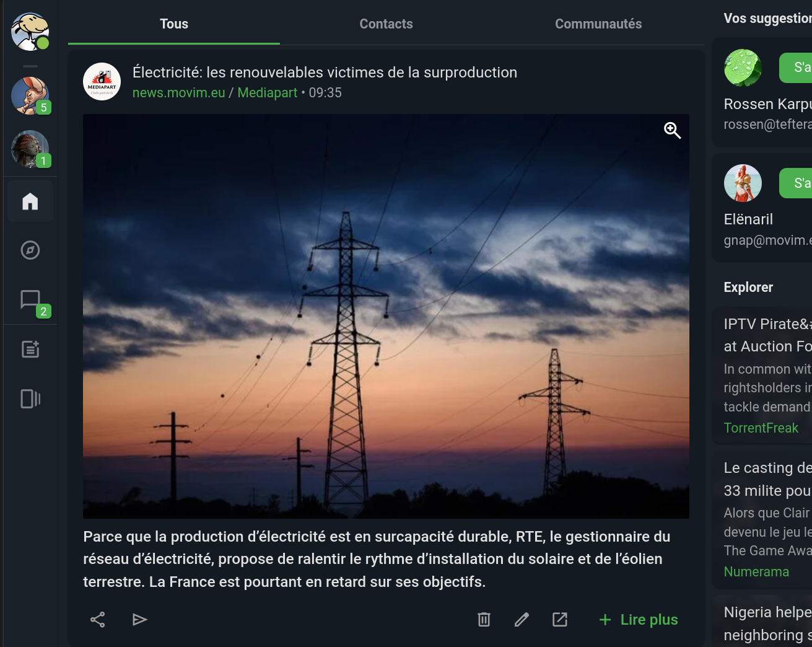Send the post to a contact

pyautogui.click(x=140, y=620)
